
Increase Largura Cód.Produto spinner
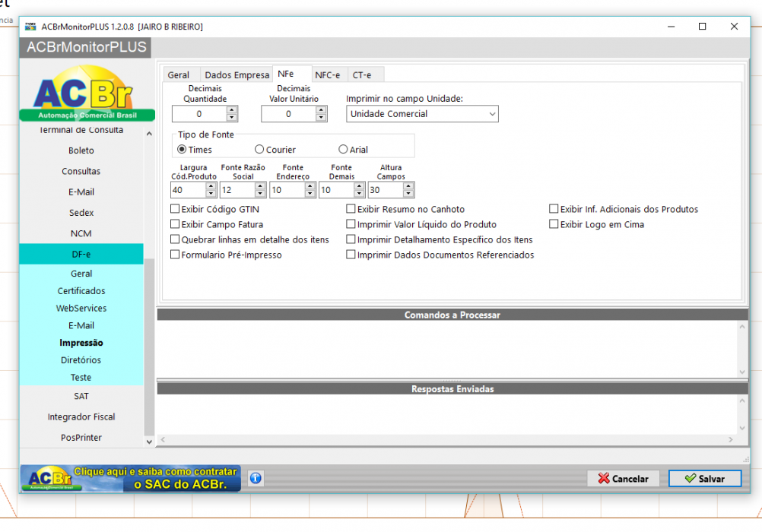click(x=211, y=186)
